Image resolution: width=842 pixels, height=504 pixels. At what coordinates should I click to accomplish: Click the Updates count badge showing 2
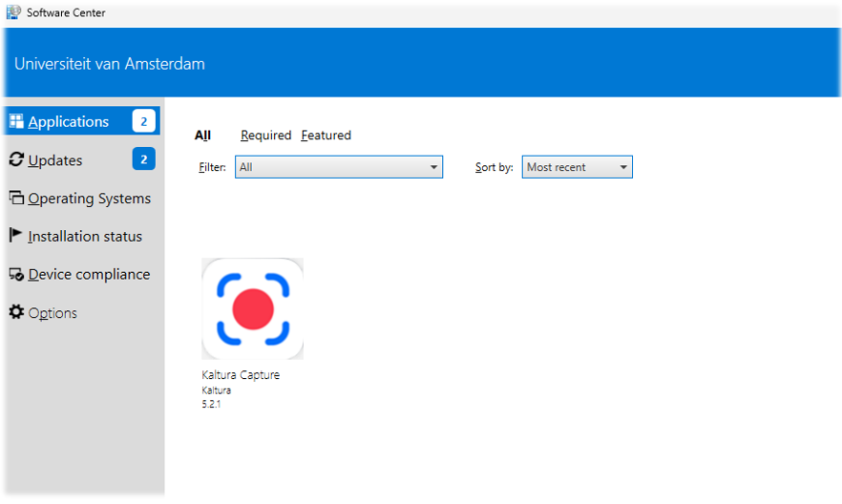pyautogui.click(x=143, y=159)
